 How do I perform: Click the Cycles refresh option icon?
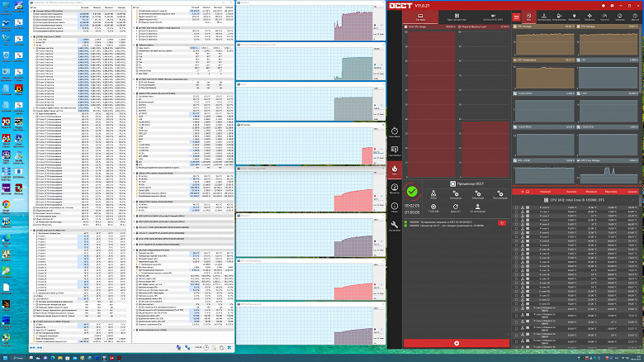point(456,207)
